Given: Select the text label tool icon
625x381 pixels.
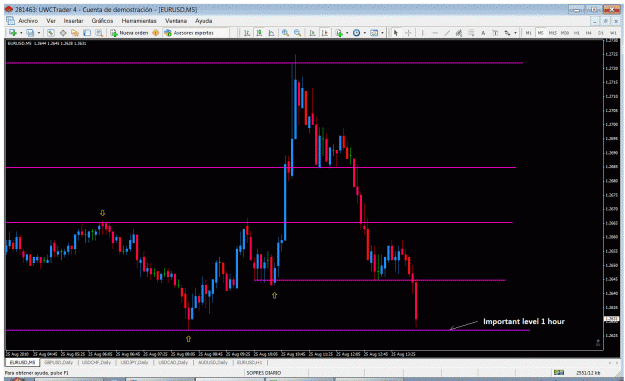Looking at the screenshot, I should tap(495, 33).
